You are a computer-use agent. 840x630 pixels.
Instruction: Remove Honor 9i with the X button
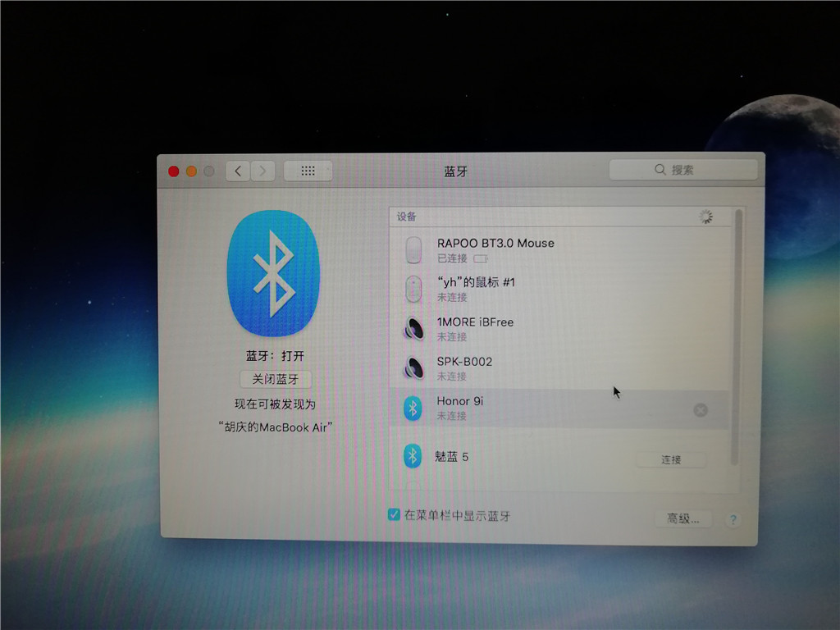point(700,410)
